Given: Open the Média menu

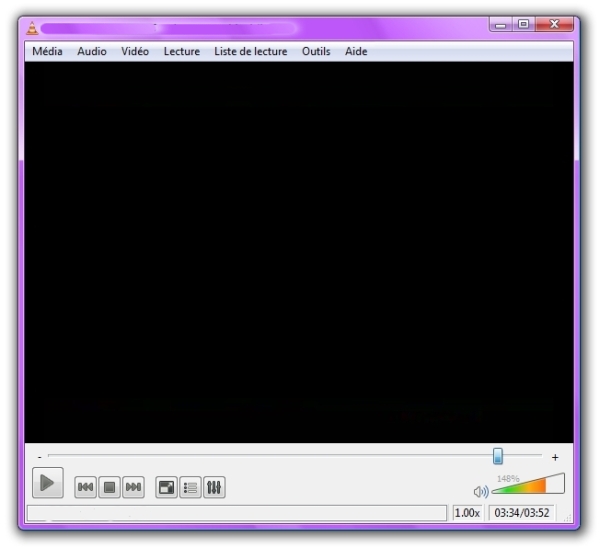Looking at the screenshot, I should pos(47,51).
